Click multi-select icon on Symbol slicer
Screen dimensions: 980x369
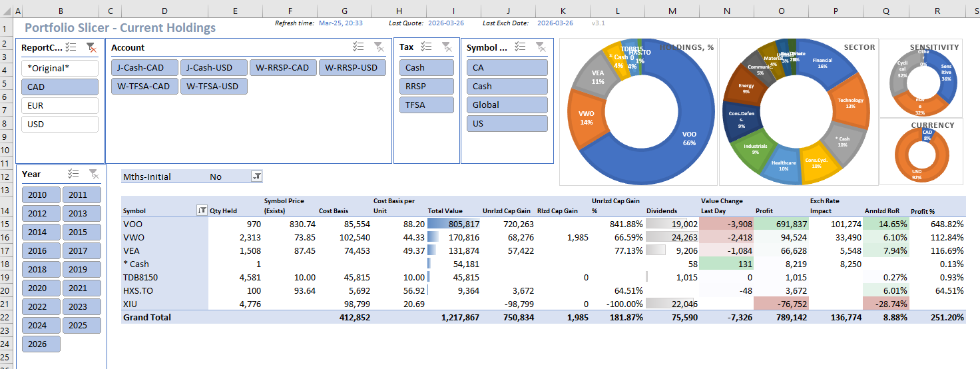coord(521,47)
